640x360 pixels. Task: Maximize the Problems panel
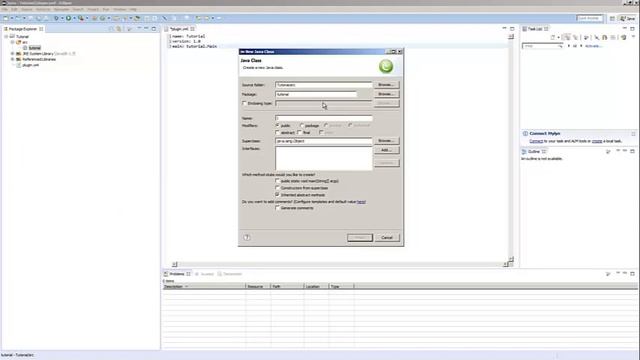click(x=632, y=273)
